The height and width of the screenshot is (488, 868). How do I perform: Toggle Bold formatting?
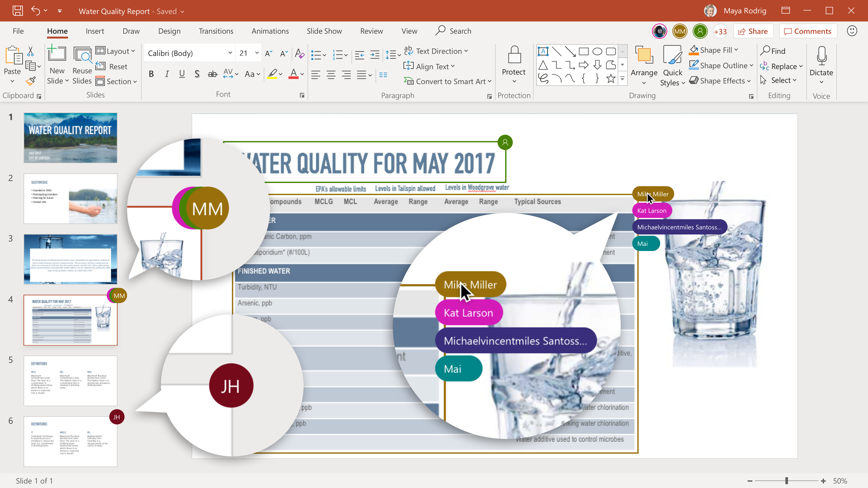151,74
